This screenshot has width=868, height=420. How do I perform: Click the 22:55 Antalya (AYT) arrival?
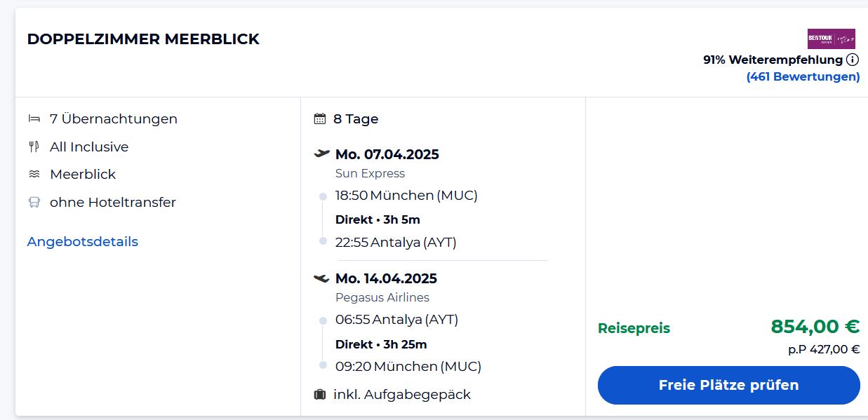(x=396, y=242)
